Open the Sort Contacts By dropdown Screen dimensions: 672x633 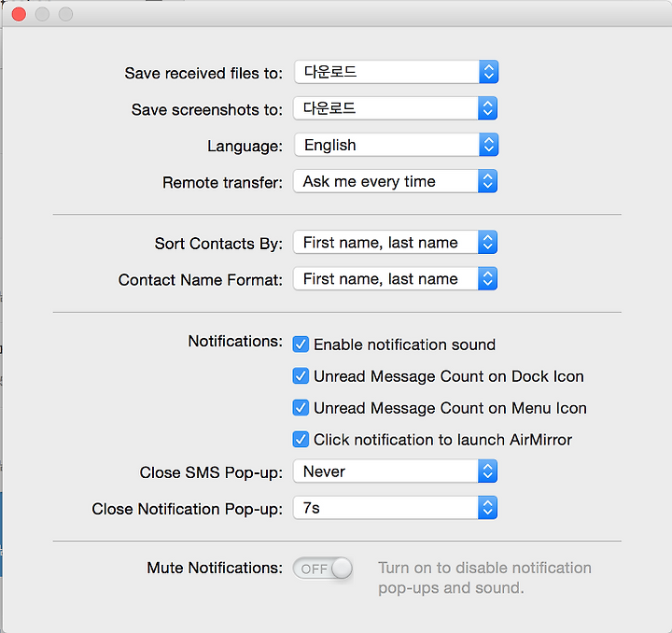(x=395, y=242)
